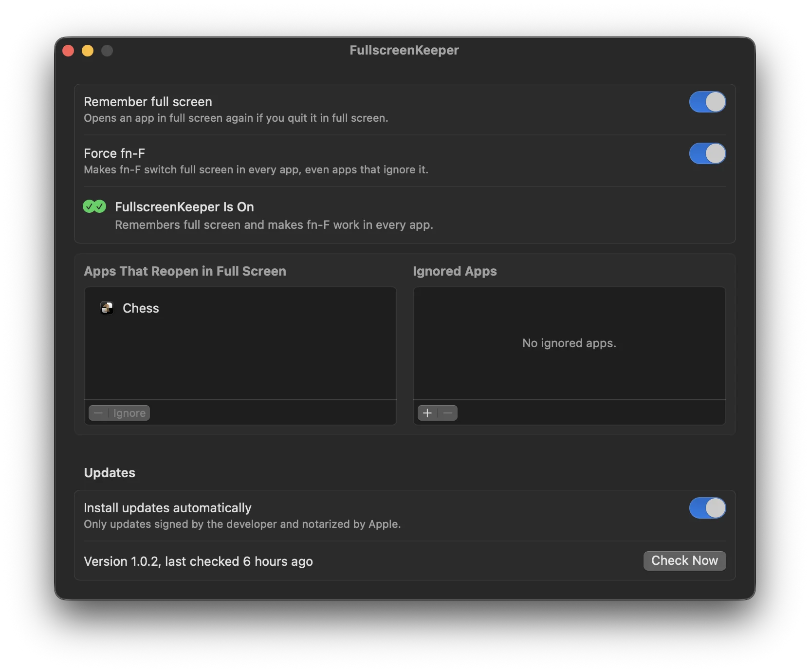Disable the Force fn-F switch

(707, 154)
